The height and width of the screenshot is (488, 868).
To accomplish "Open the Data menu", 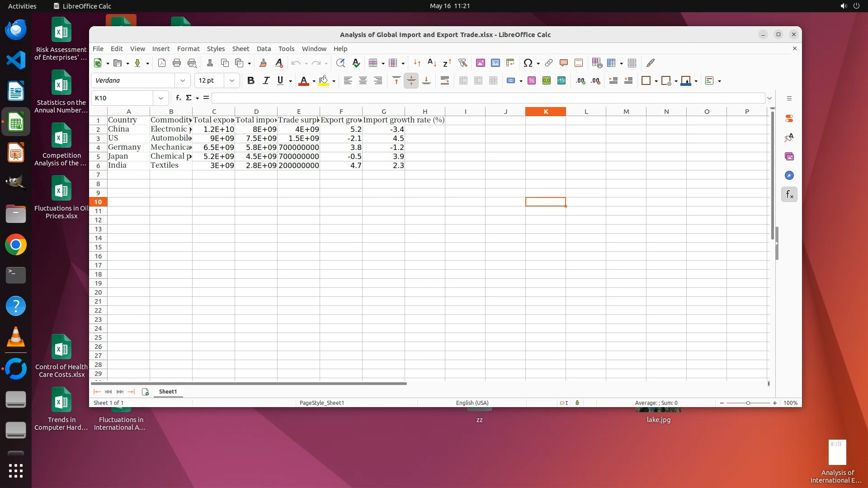I will (x=264, y=49).
